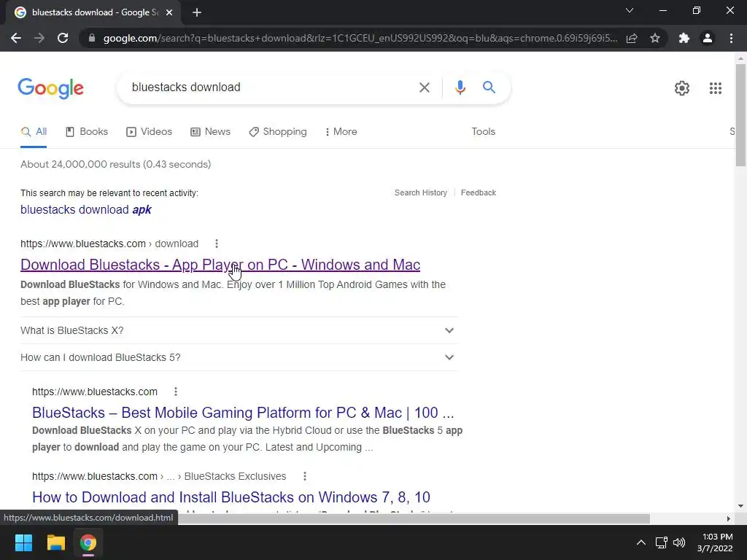This screenshot has height=560, width=747.
Task: Open options for https://www.bluestacks.com result
Action: (176, 392)
